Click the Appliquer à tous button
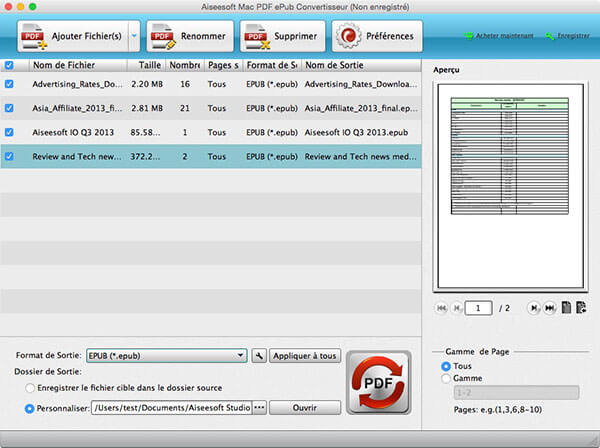 coord(305,355)
